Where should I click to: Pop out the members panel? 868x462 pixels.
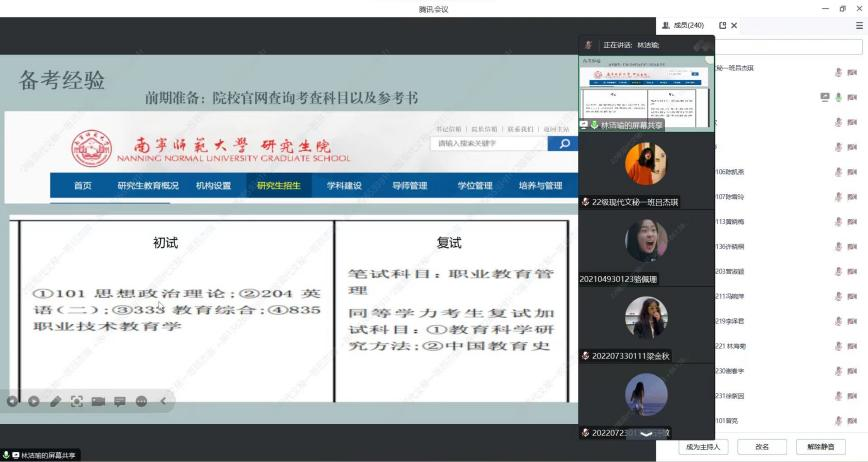click(722, 26)
